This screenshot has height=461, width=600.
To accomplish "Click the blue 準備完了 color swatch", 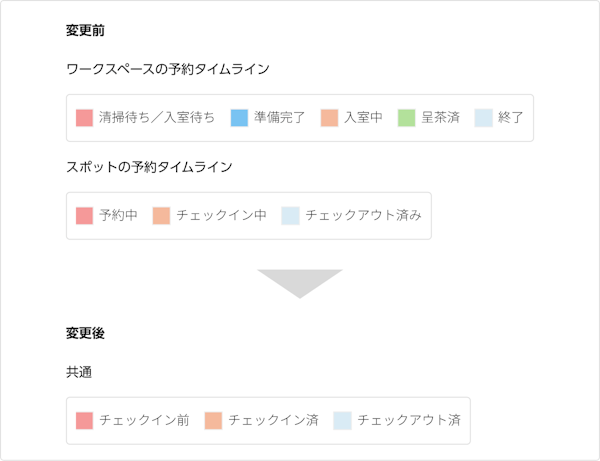I will [x=239, y=118].
